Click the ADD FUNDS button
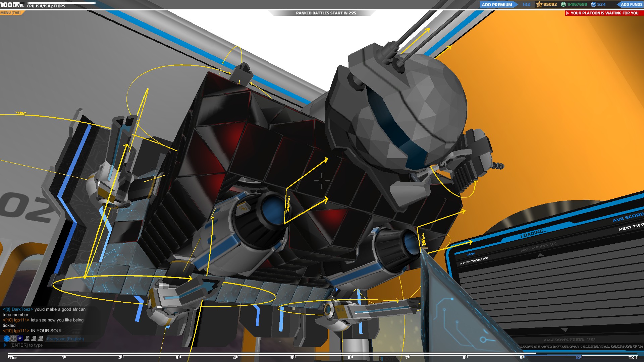The width and height of the screenshot is (644, 362). [631, 4]
